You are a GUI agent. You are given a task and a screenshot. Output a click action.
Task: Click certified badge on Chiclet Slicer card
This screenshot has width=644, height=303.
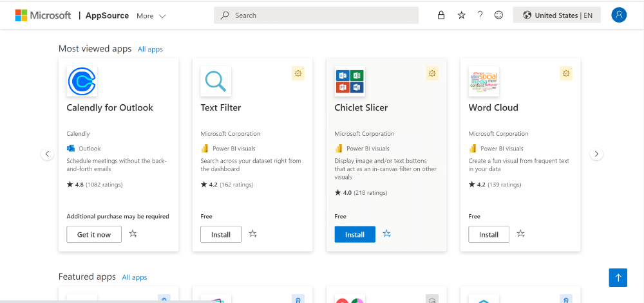pos(432,73)
